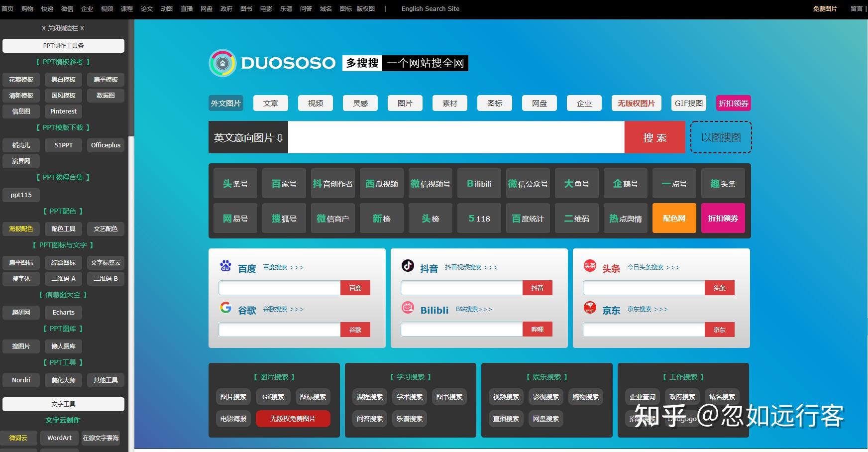Click the main search input field

[x=456, y=137]
